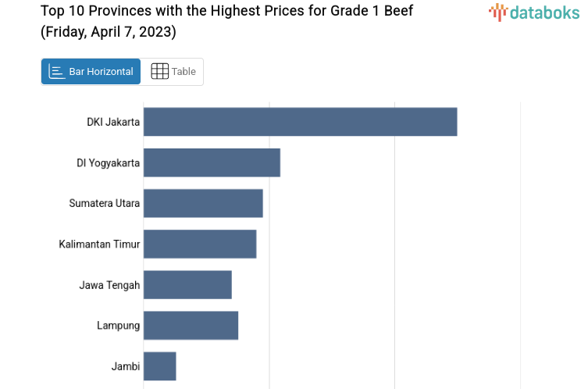This screenshot has width=588, height=389.
Task: Switch to Table view
Action: (x=173, y=71)
